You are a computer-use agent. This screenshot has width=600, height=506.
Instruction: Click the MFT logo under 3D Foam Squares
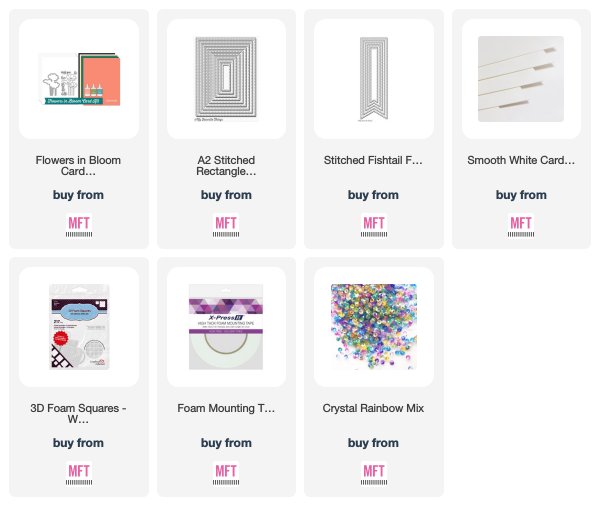(x=79, y=473)
